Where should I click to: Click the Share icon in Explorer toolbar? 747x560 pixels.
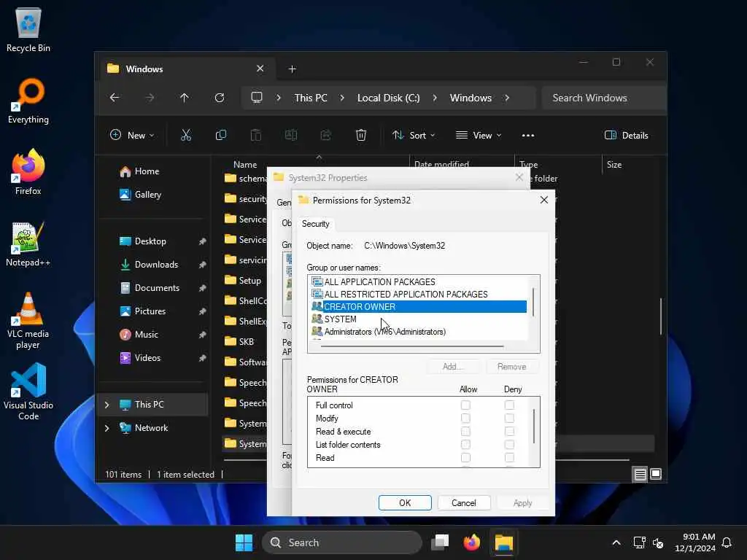click(326, 135)
